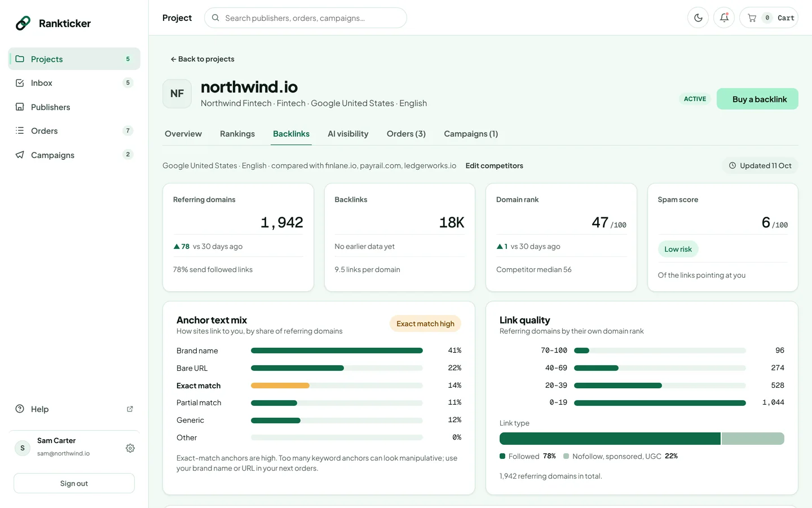Switch to the Overview tab
This screenshot has height=508, width=812.
[x=183, y=134]
